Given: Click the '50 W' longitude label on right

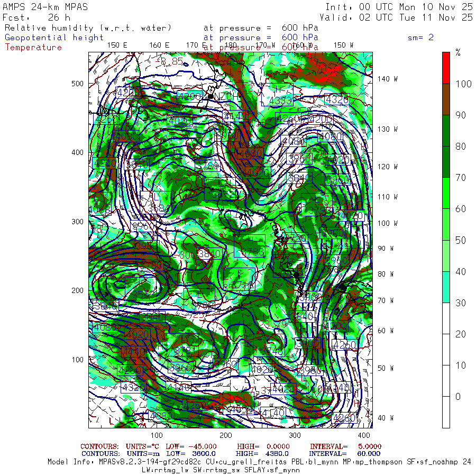Looking at the screenshot, I should pyautogui.click(x=385, y=368).
